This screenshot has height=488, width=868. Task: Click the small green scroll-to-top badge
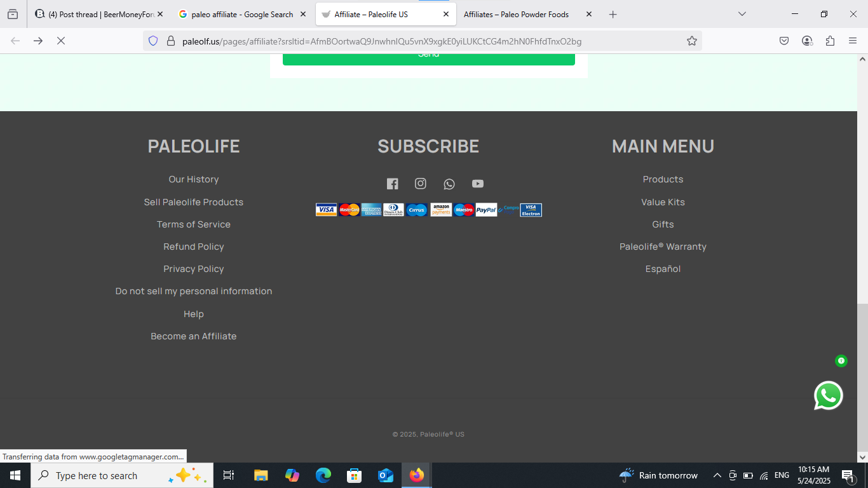pyautogui.click(x=841, y=361)
